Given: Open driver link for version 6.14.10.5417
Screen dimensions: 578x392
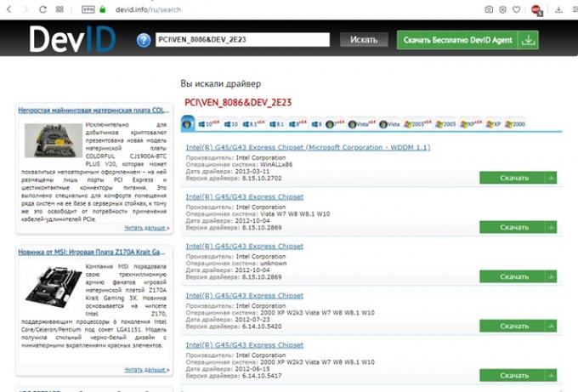Looking at the screenshot, I should (x=245, y=344).
